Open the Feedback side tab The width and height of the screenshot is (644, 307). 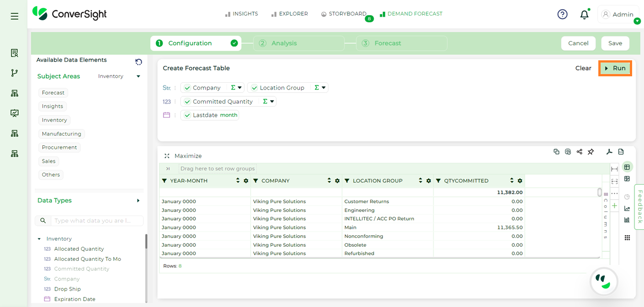[639, 207]
